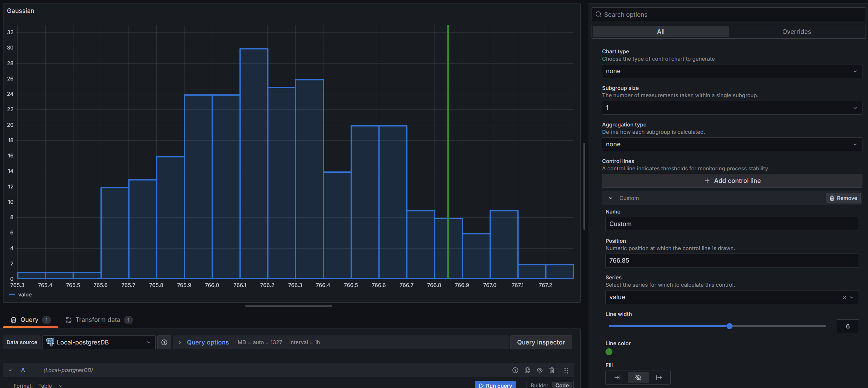Focus the Search options field
The height and width of the screenshot is (388, 868).
pyautogui.click(x=728, y=14)
